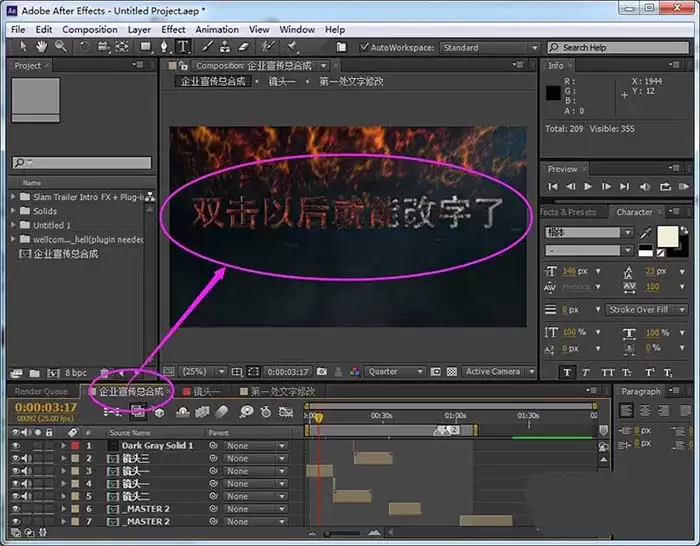Image resolution: width=700 pixels, height=546 pixels.
Task: Open the Quarter resolution dropdown
Action: click(395, 371)
